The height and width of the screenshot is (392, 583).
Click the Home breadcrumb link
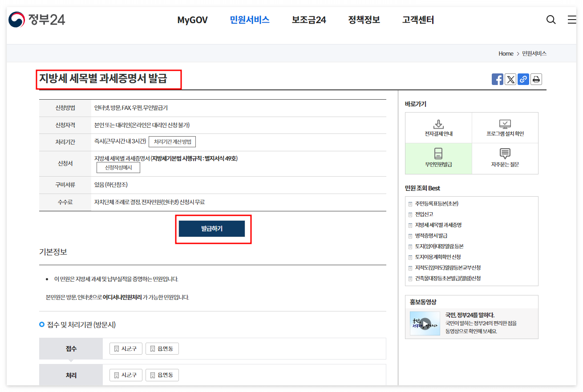506,53
